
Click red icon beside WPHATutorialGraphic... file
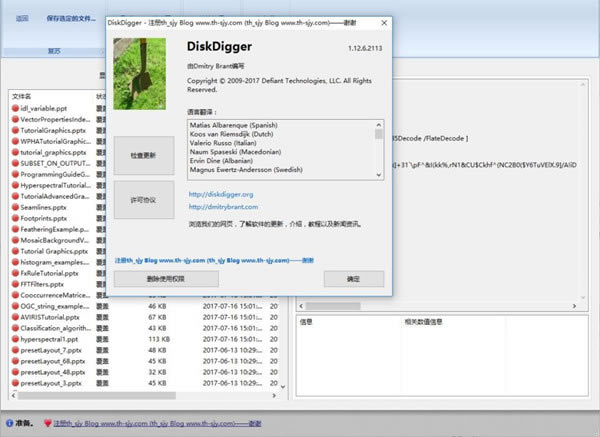pyautogui.click(x=15, y=141)
